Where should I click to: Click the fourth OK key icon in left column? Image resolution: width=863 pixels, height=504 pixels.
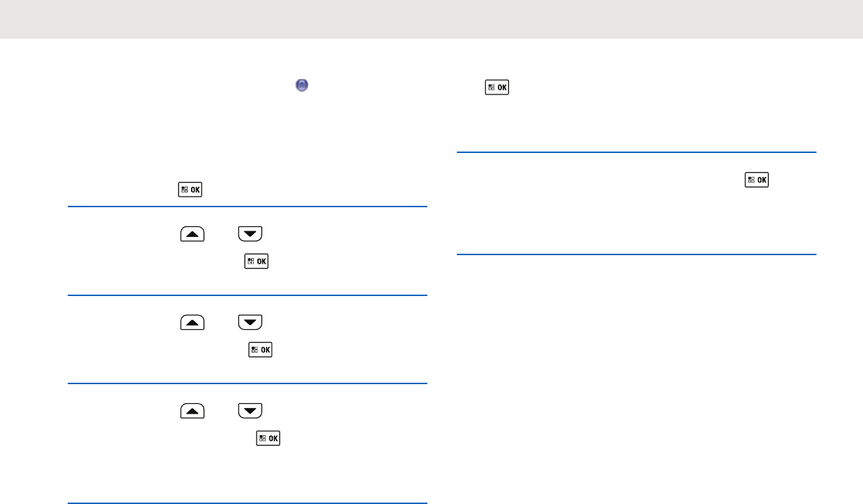tap(268, 438)
